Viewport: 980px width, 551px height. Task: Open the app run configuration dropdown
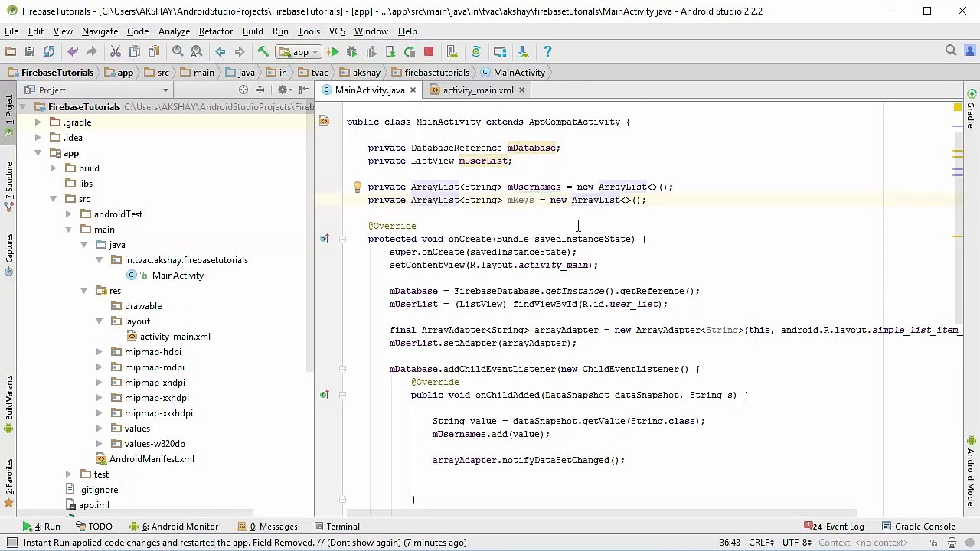299,52
